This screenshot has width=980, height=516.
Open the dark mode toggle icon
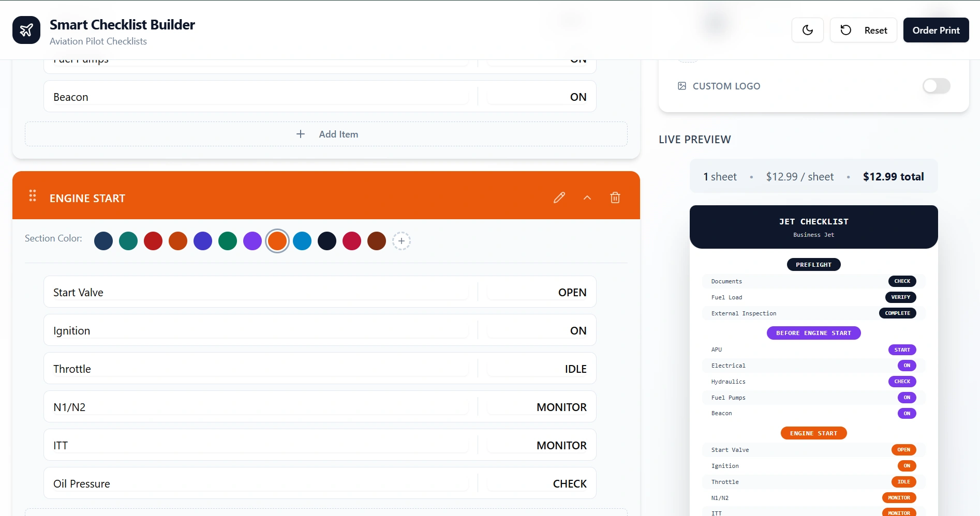click(x=807, y=30)
